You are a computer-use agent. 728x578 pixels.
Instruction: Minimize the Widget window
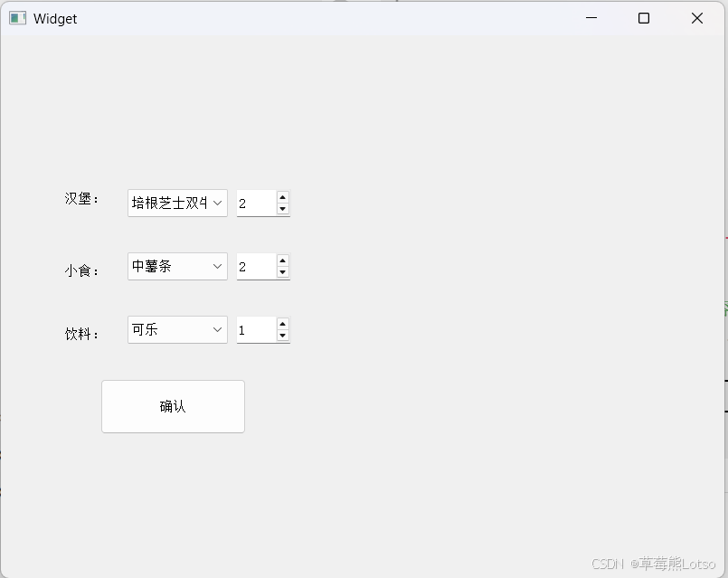pos(591,18)
